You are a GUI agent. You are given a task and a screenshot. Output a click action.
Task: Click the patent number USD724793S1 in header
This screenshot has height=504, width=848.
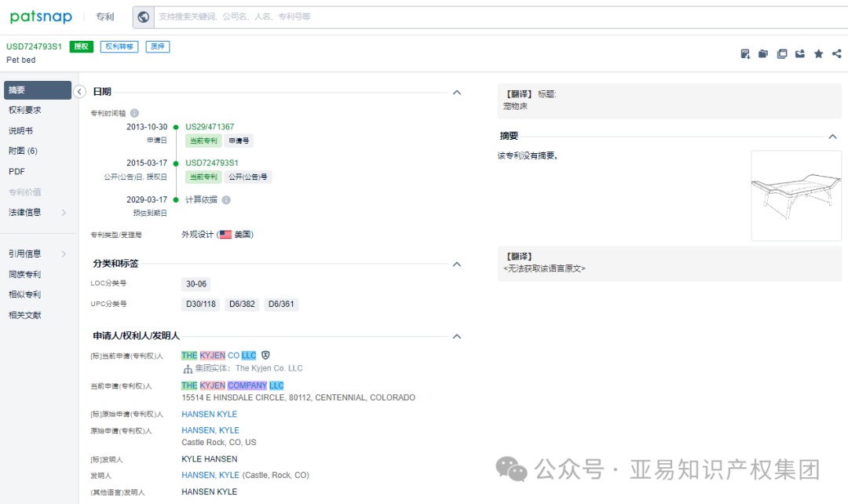coord(34,46)
